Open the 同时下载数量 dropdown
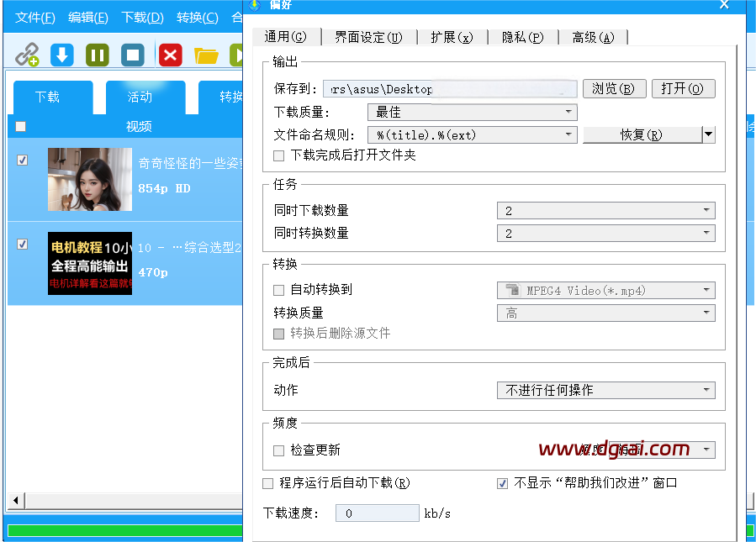The width and height of the screenshot is (756, 542). point(605,210)
